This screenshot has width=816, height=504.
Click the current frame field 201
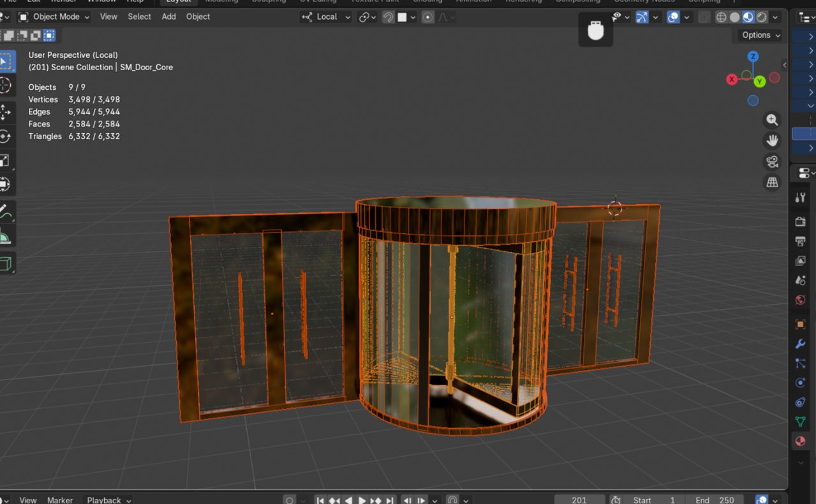click(x=579, y=500)
